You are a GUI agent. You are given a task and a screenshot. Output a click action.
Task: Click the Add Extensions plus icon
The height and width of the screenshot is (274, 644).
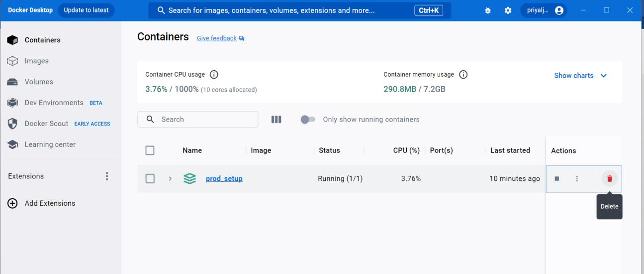(x=12, y=203)
